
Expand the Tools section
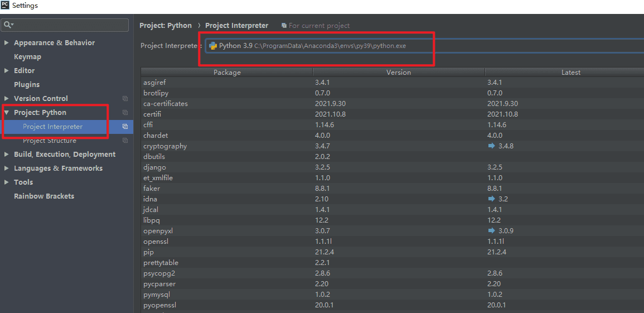pyautogui.click(x=6, y=182)
